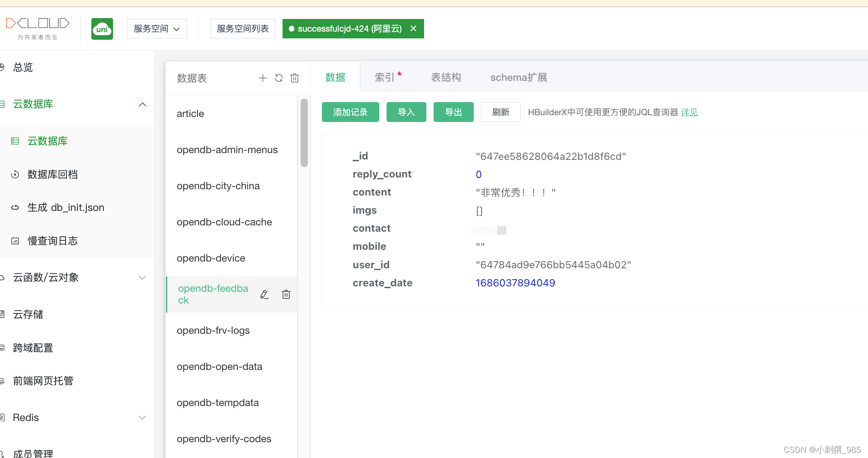The width and height of the screenshot is (868, 458).
Task: Collapse the 云数据库 sidebar section
Action: [x=142, y=104]
